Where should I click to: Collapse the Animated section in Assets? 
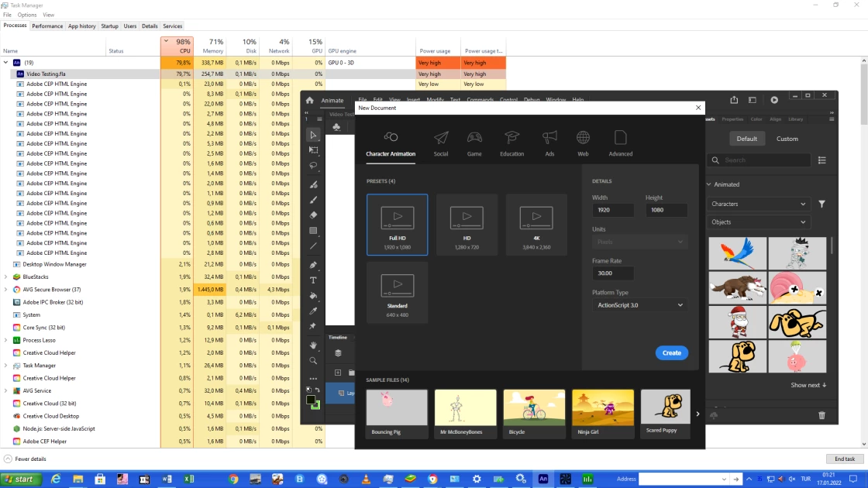click(x=709, y=184)
